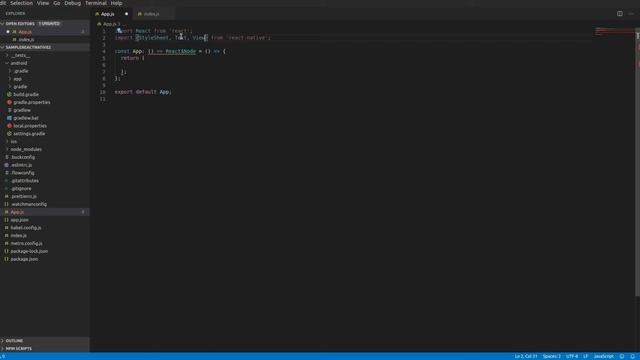Click the unsaved dot on App.js tab
Image resolution: width=640 pixels, height=360 pixels.
(126, 14)
